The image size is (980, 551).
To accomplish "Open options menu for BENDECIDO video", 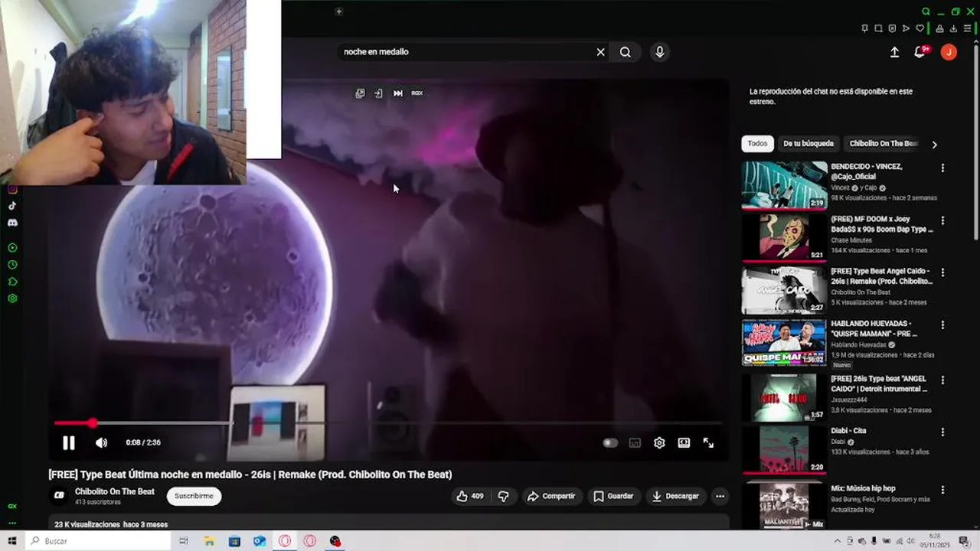I will 942,168.
